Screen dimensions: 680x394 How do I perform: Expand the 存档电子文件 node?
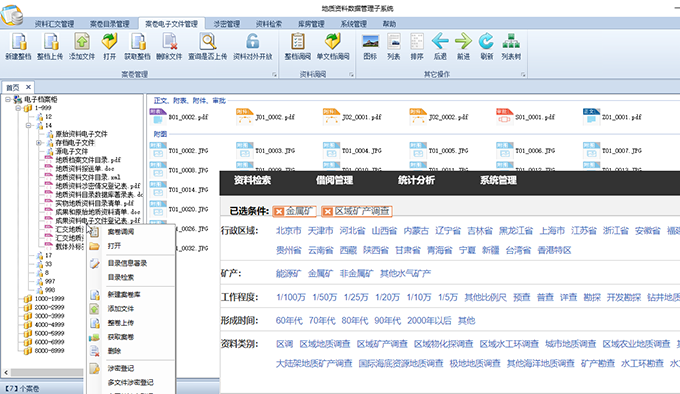(39, 143)
